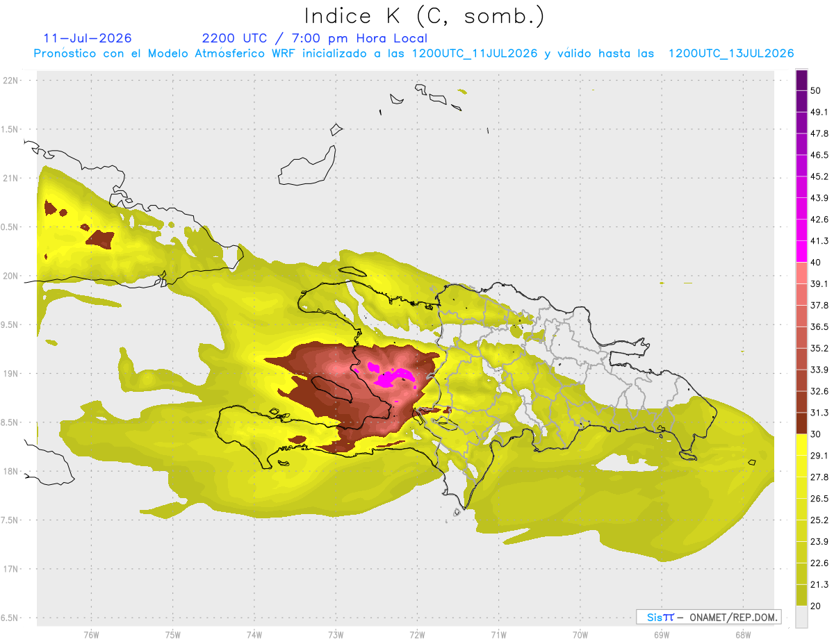Click the "46.5" legend value
The width and height of the screenshot is (834, 644).
(819, 155)
